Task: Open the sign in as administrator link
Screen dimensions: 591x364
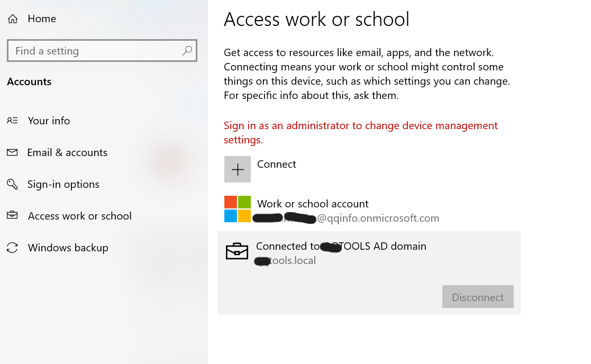Action: (x=360, y=132)
